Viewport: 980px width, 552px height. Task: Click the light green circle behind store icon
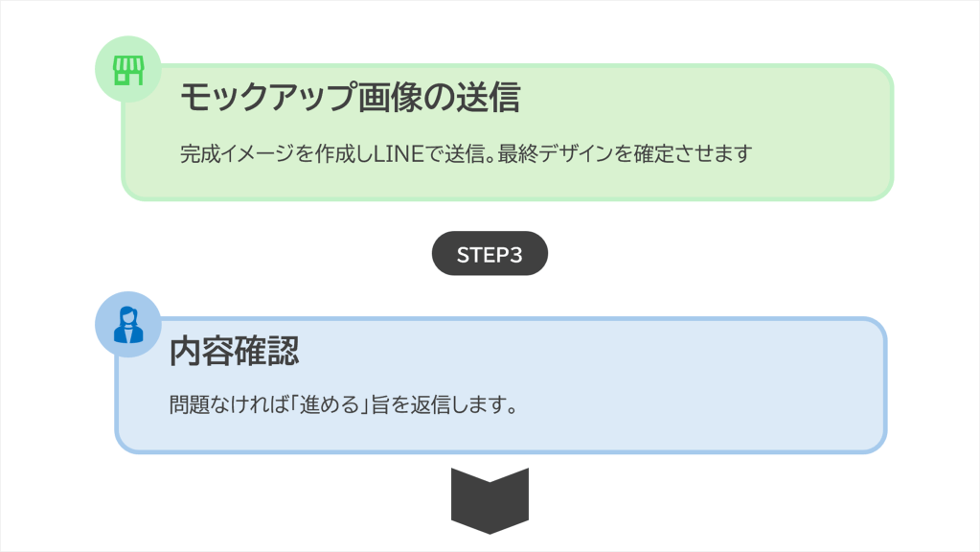107,54
